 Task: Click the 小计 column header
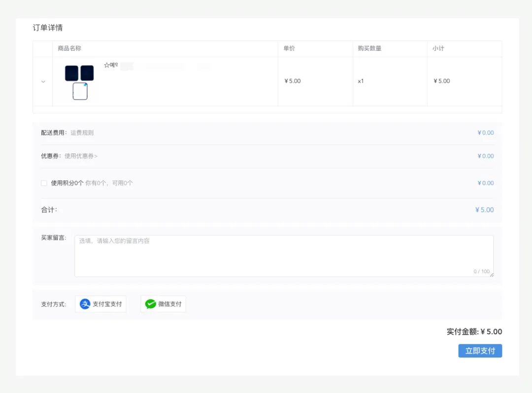click(438, 48)
